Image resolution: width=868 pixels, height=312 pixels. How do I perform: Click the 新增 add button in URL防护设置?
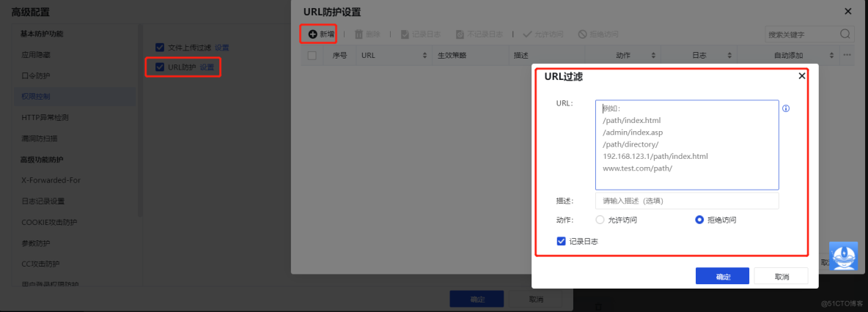(x=321, y=34)
